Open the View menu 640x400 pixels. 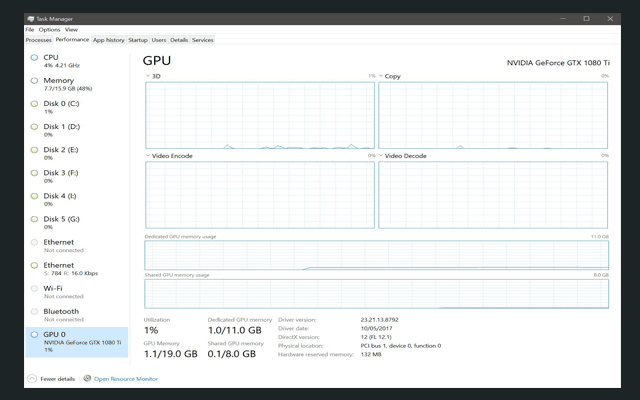[71, 30]
